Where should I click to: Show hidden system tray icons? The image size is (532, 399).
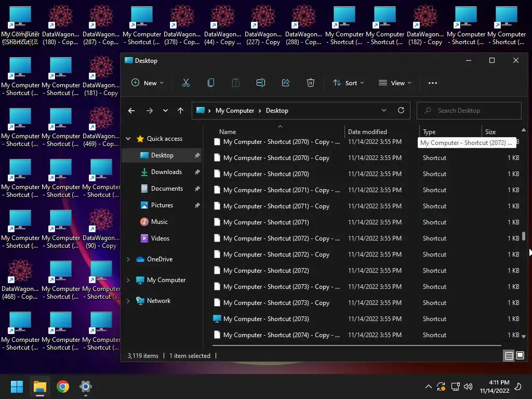[429, 387]
